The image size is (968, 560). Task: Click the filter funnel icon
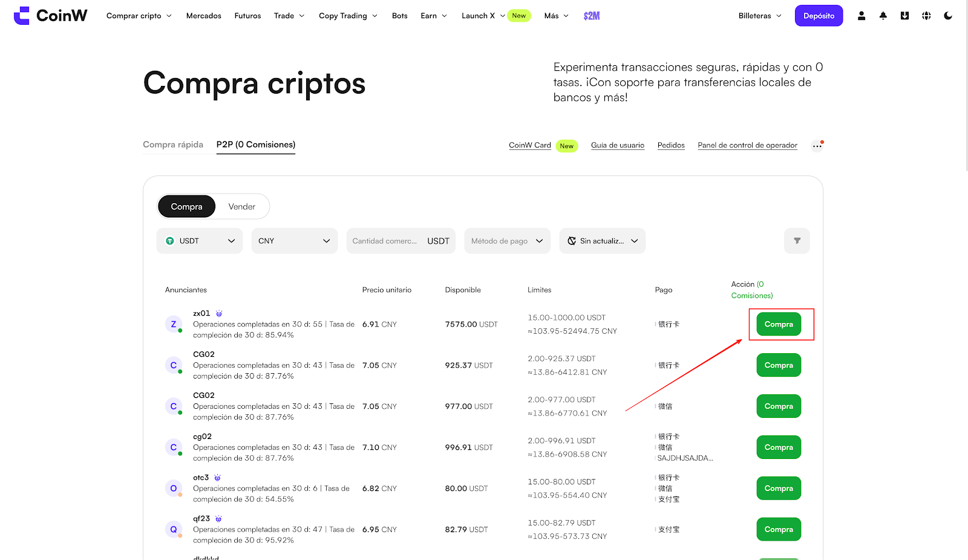click(797, 241)
